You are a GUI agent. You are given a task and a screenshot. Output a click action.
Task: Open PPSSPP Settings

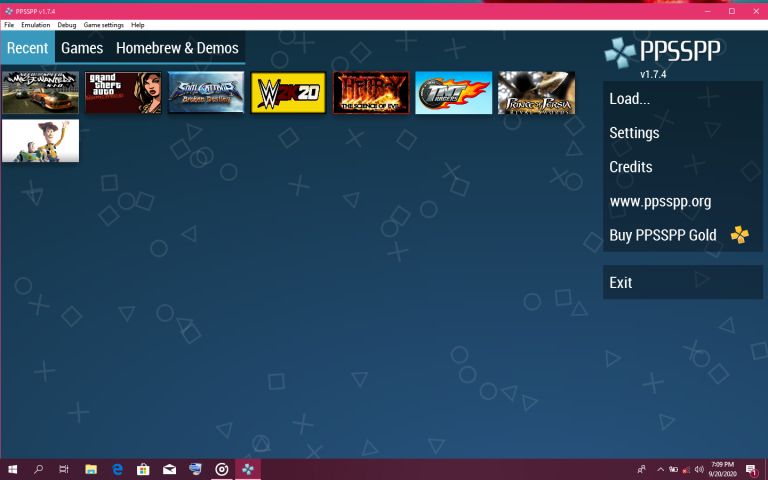tap(683, 133)
